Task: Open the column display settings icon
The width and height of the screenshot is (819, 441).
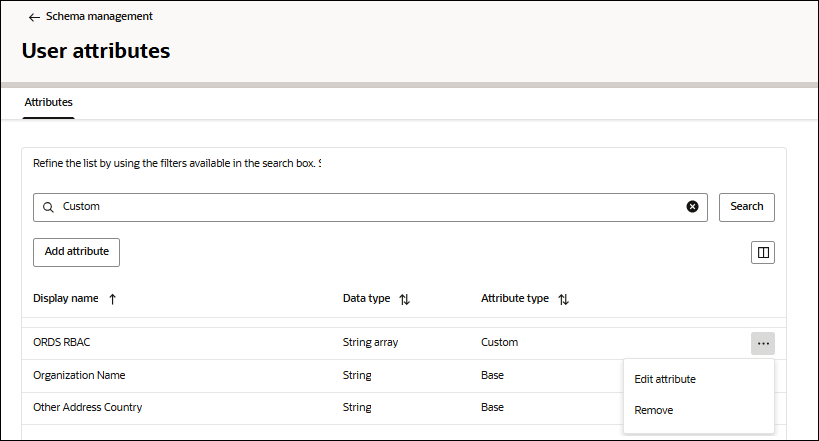Action: point(763,253)
